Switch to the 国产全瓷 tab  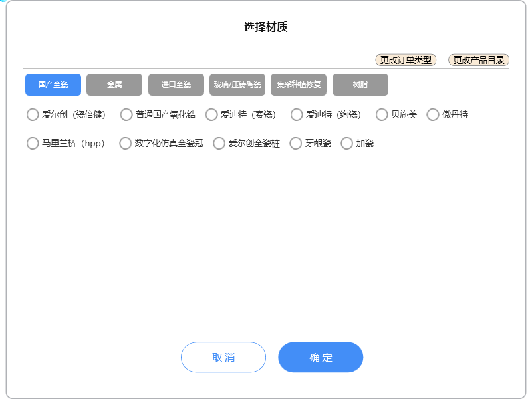click(53, 85)
